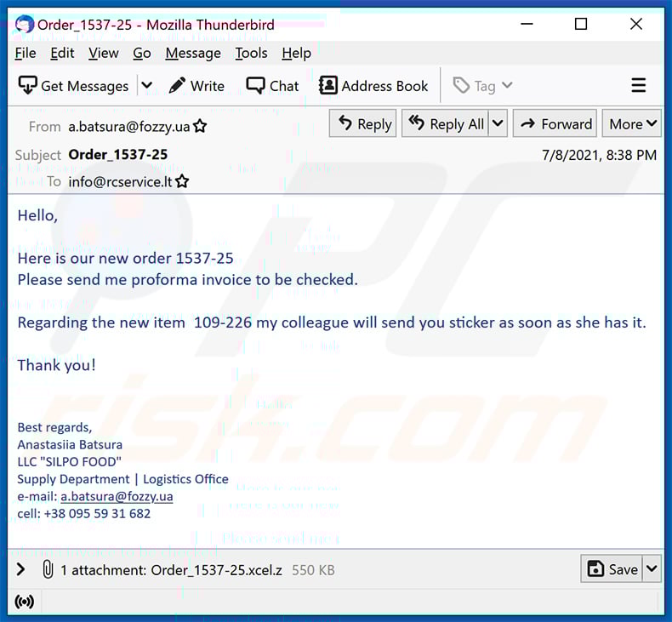Open the Save attachment dropdown arrow
The image size is (672, 622).
pyautogui.click(x=652, y=569)
